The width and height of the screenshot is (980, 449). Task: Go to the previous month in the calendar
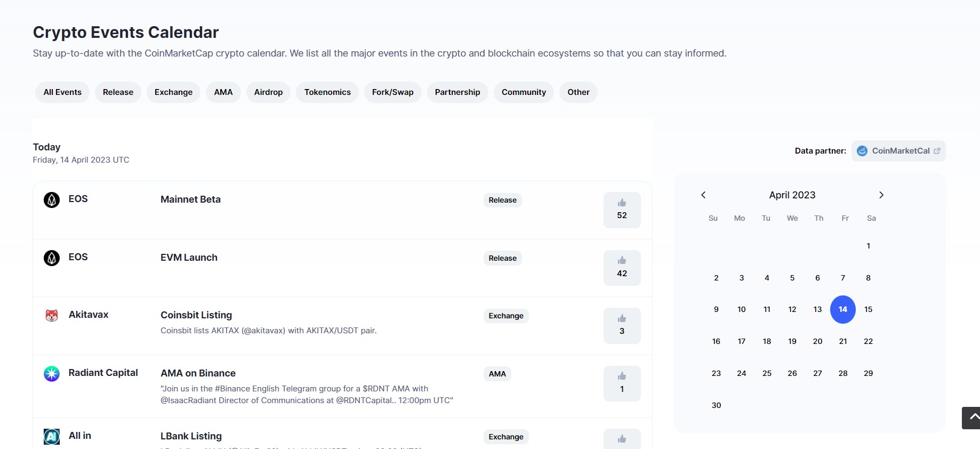[703, 195]
